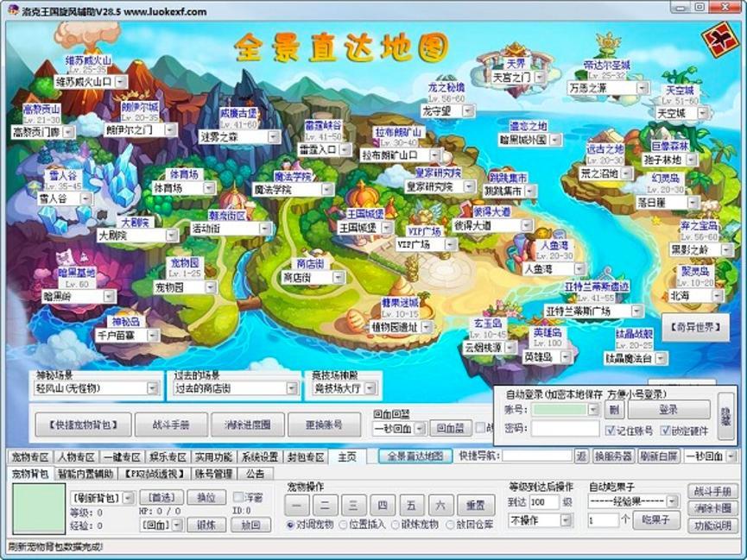Select the 对调宠物 radio button

pos(289,525)
